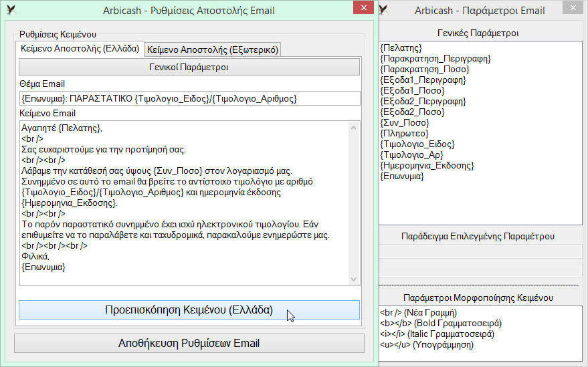This screenshot has height=367, width=588.
Task: Select {Παρακρατηση_Ποσο} parameter
Action: coord(425,70)
